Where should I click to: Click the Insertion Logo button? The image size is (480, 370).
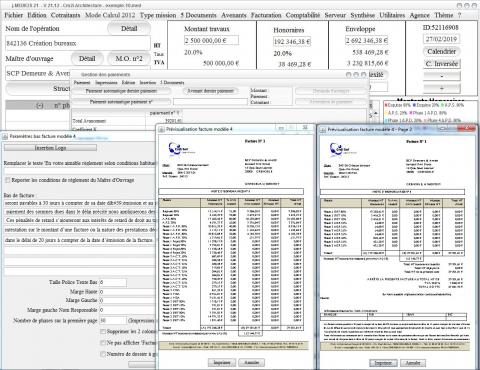50,148
